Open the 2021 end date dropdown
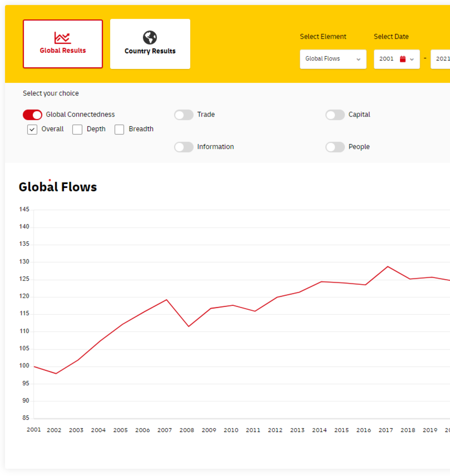450x476 pixels. pos(441,59)
